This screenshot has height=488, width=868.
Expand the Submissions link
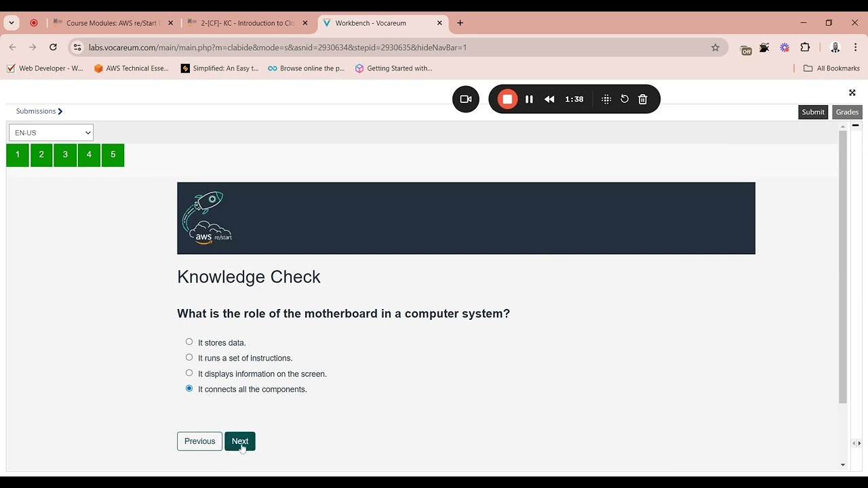point(39,111)
